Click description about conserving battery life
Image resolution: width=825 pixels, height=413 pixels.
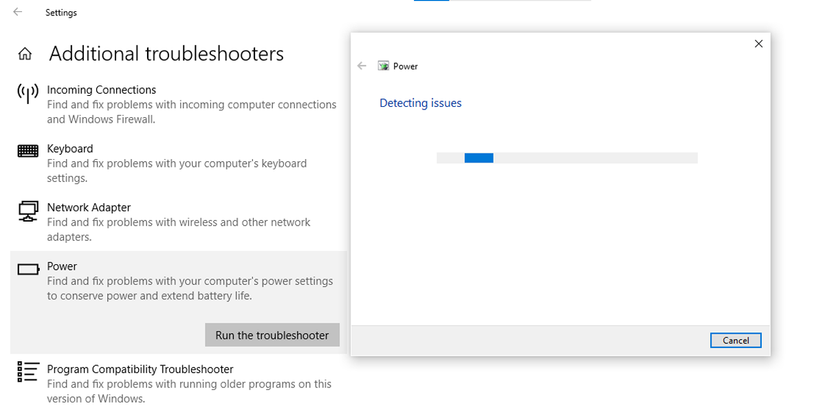pos(190,288)
